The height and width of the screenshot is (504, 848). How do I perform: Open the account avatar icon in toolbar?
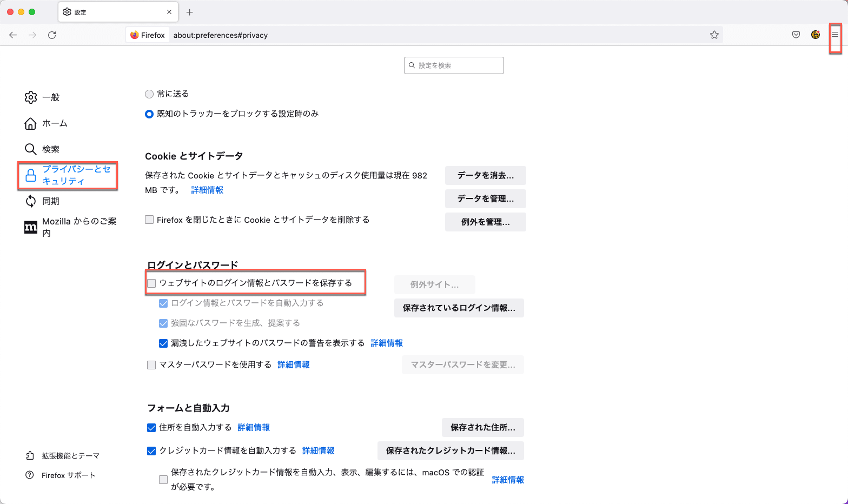pyautogui.click(x=816, y=35)
